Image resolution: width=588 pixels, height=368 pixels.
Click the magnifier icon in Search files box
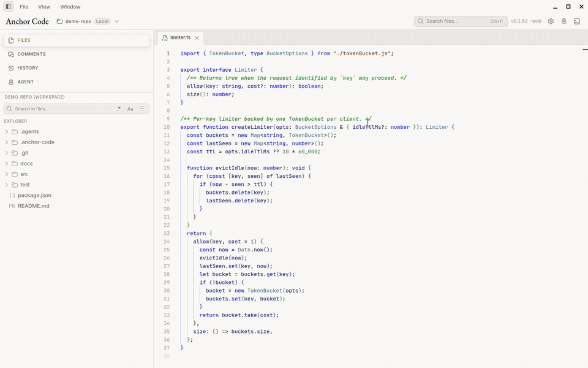point(420,21)
